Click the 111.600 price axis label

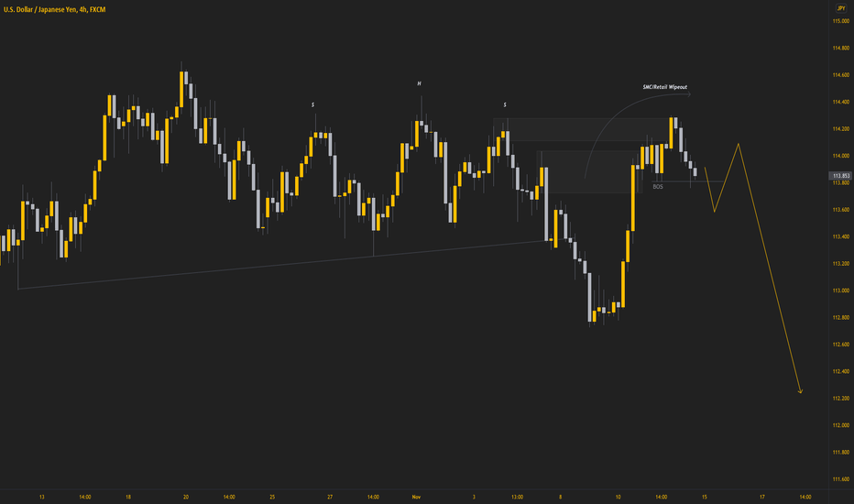[x=840, y=479]
